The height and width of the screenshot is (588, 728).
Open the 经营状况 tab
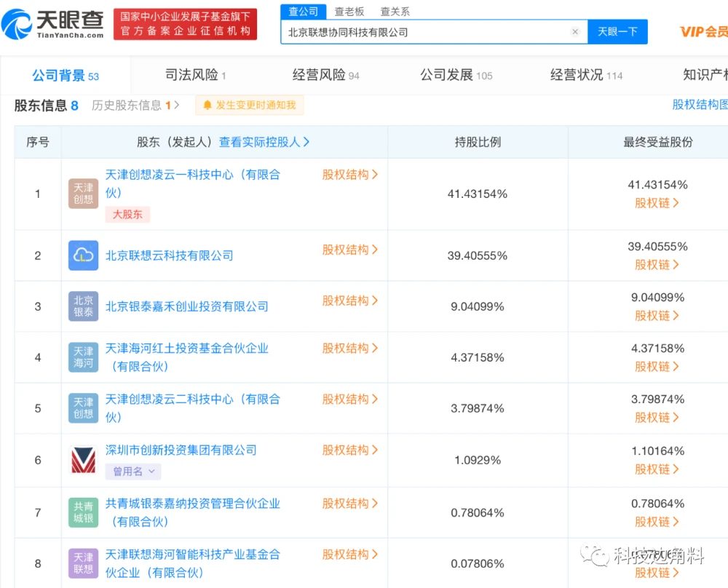586,75
